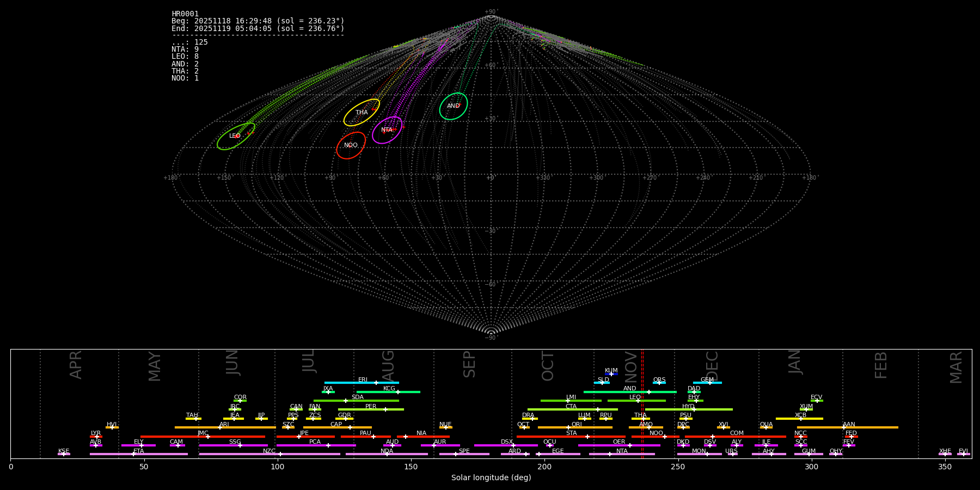Click the DSX shower label
980x490 pixels.
point(507,442)
